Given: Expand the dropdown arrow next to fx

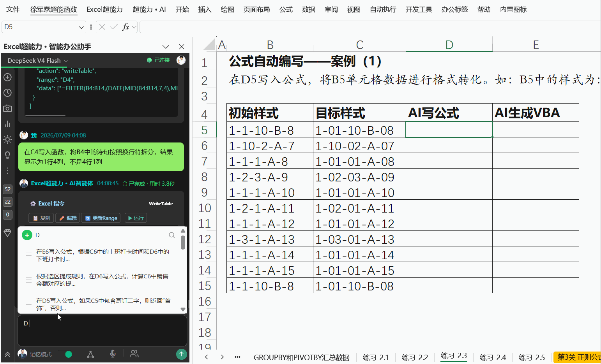Looking at the screenshot, I should (x=134, y=27).
